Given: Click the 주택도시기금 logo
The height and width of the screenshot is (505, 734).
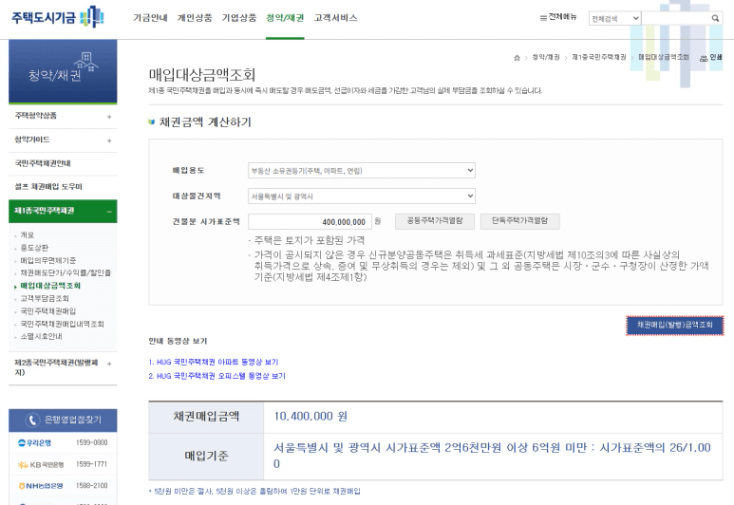Looking at the screenshot, I should point(57,17).
